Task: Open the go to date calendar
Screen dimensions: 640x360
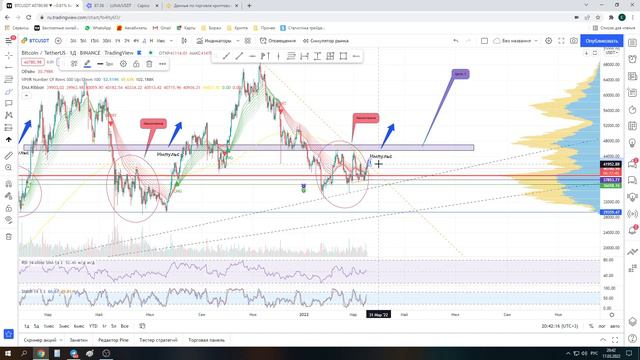Action: (142, 326)
